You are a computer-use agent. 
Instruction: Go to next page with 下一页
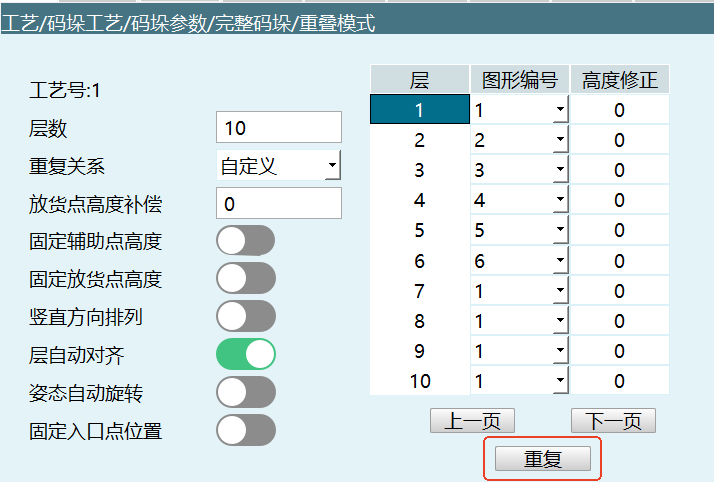tap(613, 421)
